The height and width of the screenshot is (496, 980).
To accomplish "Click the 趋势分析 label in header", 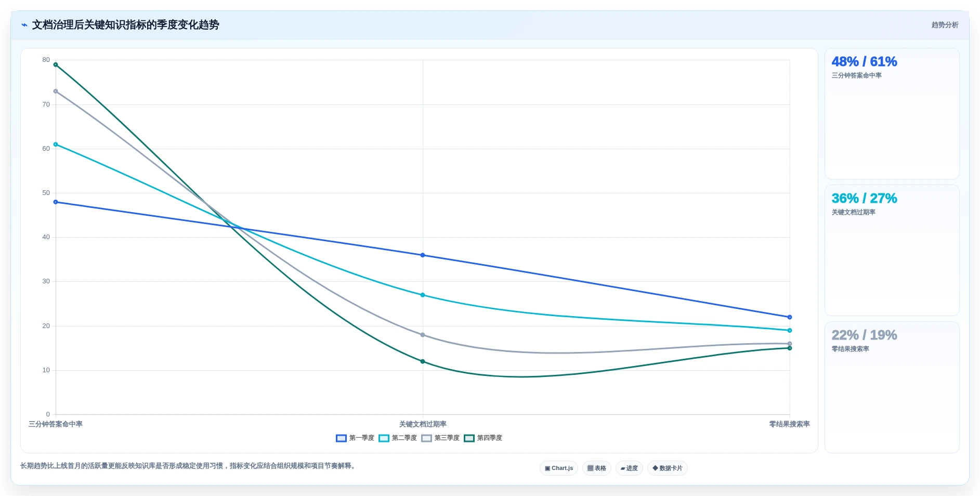I will click(x=945, y=25).
